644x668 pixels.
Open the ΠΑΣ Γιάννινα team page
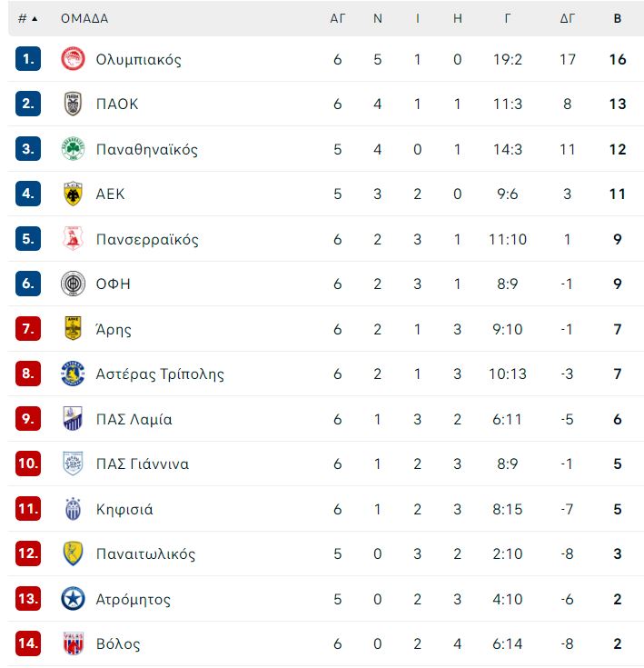coord(143,464)
